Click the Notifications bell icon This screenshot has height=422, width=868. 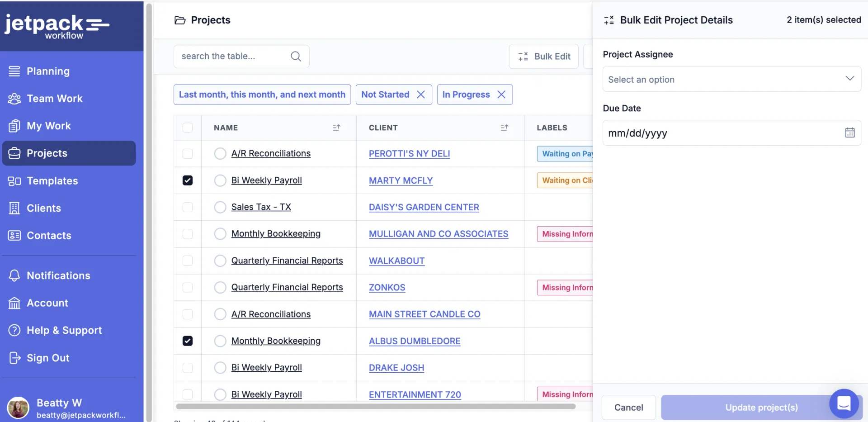coord(14,275)
